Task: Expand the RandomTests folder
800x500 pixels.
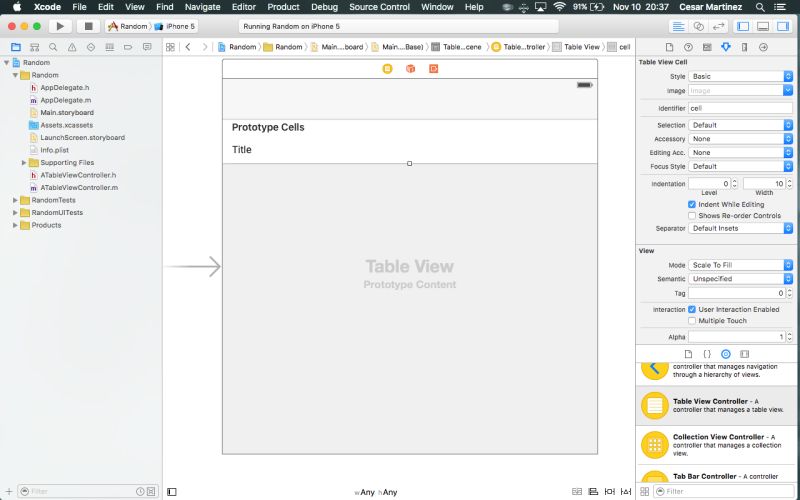Action: [x=15, y=200]
